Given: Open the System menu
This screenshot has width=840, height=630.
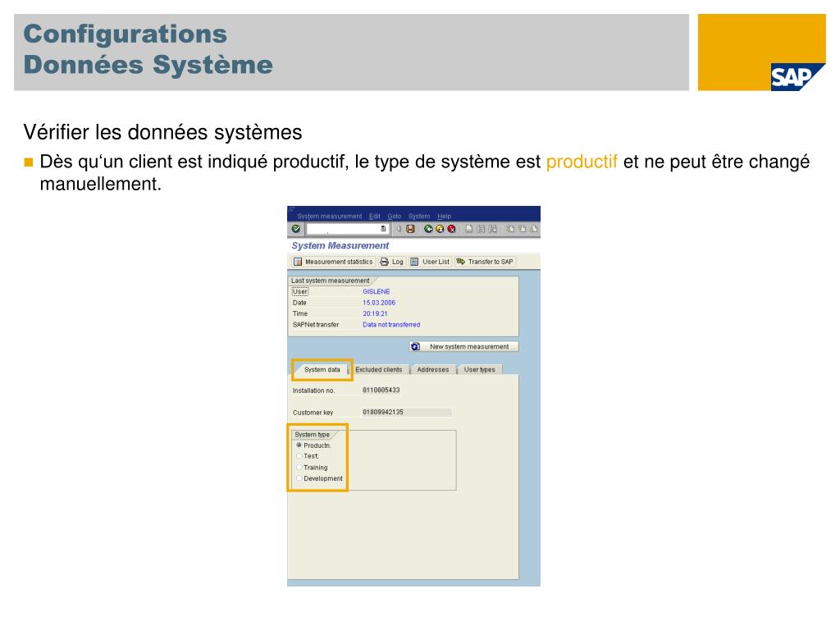Looking at the screenshot, I should (419, 217).
